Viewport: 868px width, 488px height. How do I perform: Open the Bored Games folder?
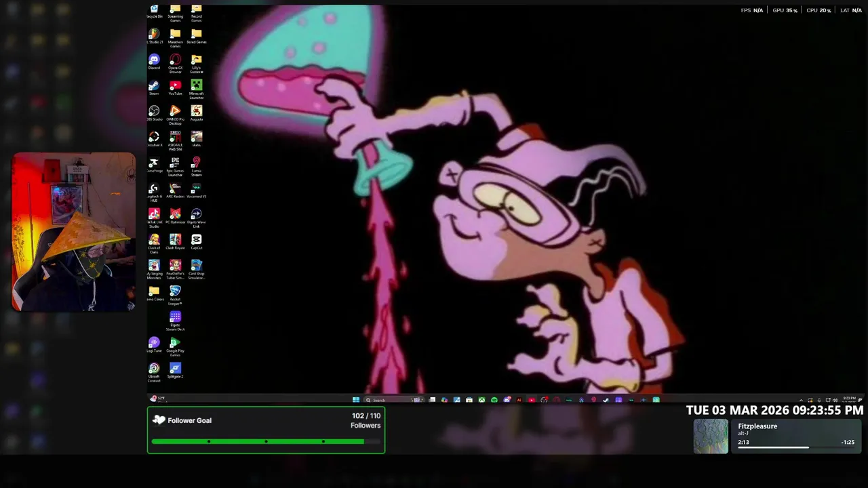(197, 37)
